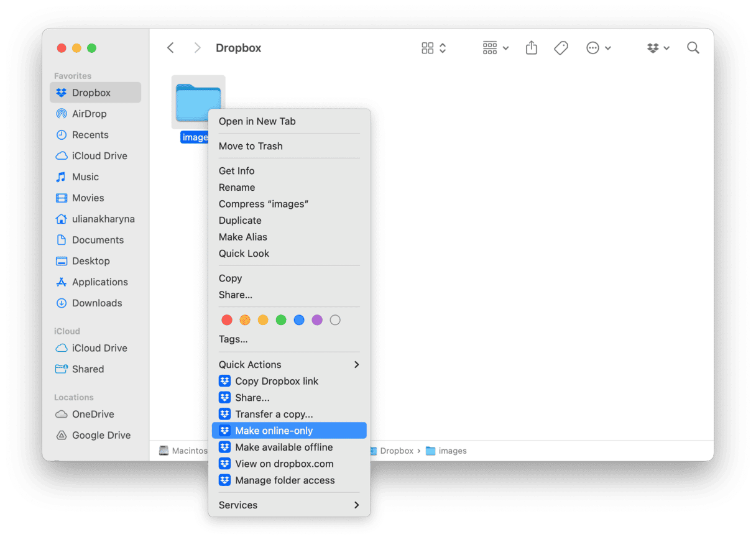Open the More actions ellipsis menu
Screen dimensions: 756x537
tap(598, 48)
